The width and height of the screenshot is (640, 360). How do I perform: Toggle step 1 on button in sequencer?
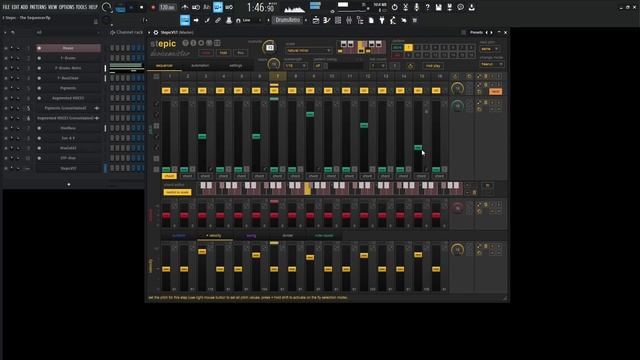coord(166,91)
